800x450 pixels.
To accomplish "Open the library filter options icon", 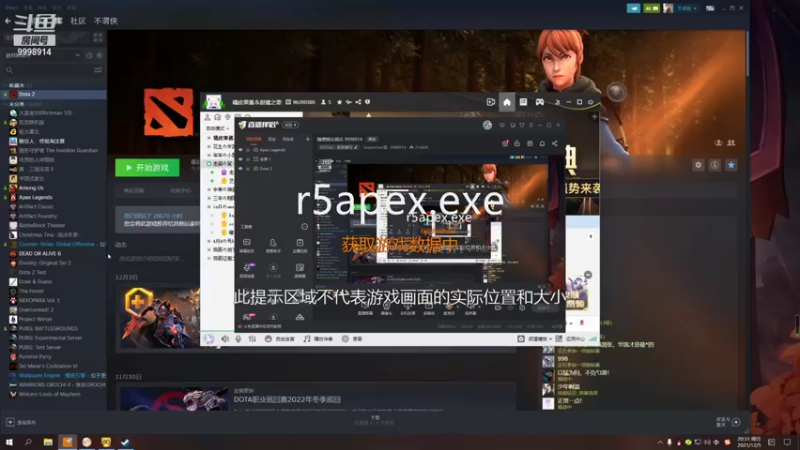I will (x=98, y=70).
